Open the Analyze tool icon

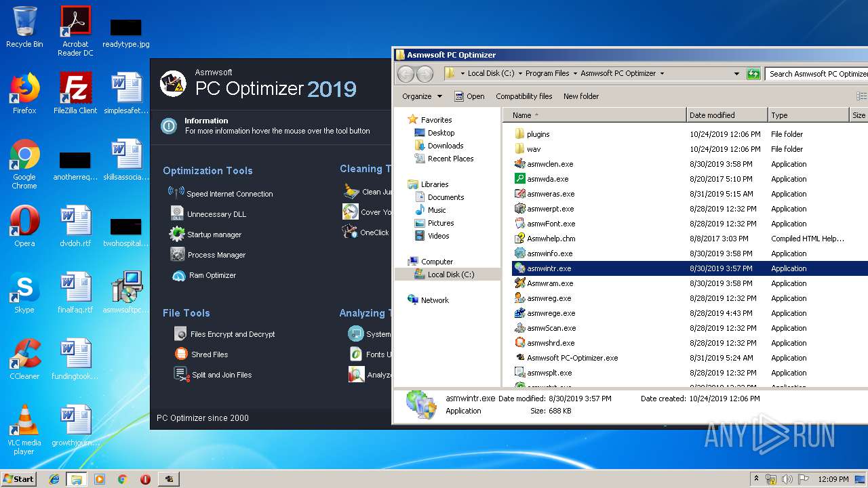(x=356, y=374)
